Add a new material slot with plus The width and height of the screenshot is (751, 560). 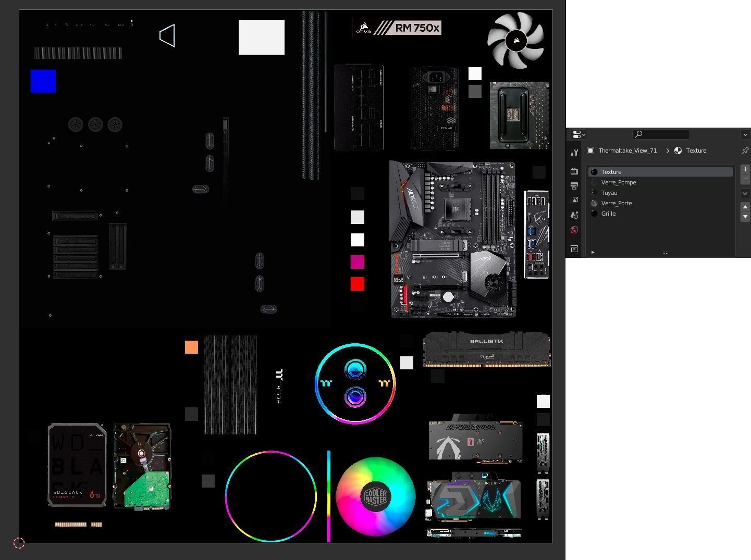[x=745, y=169]
